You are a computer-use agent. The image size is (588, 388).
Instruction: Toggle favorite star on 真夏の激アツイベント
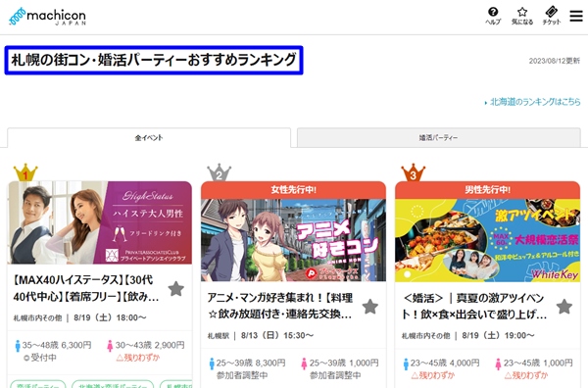(x=564, y=307)
